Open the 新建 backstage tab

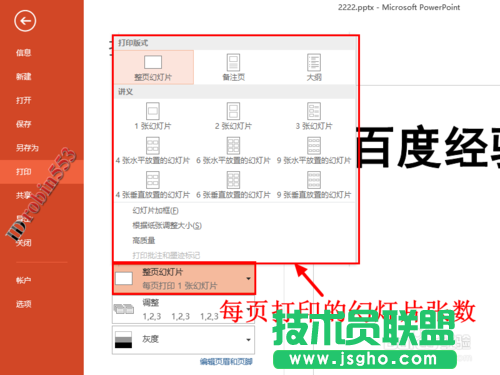pyautogui.click(x=24, y=77)
